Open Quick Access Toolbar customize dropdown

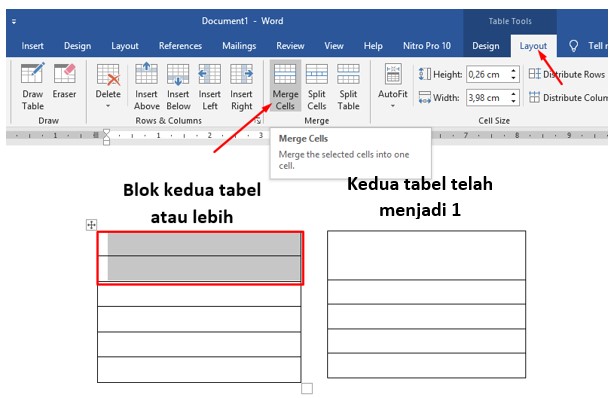coord(14,22)
